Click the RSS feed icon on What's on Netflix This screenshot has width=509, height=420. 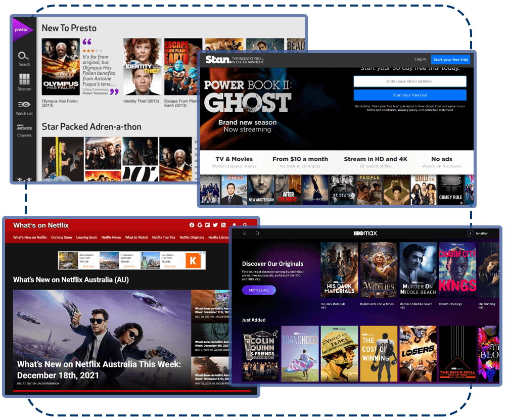[x=223, y=225]
